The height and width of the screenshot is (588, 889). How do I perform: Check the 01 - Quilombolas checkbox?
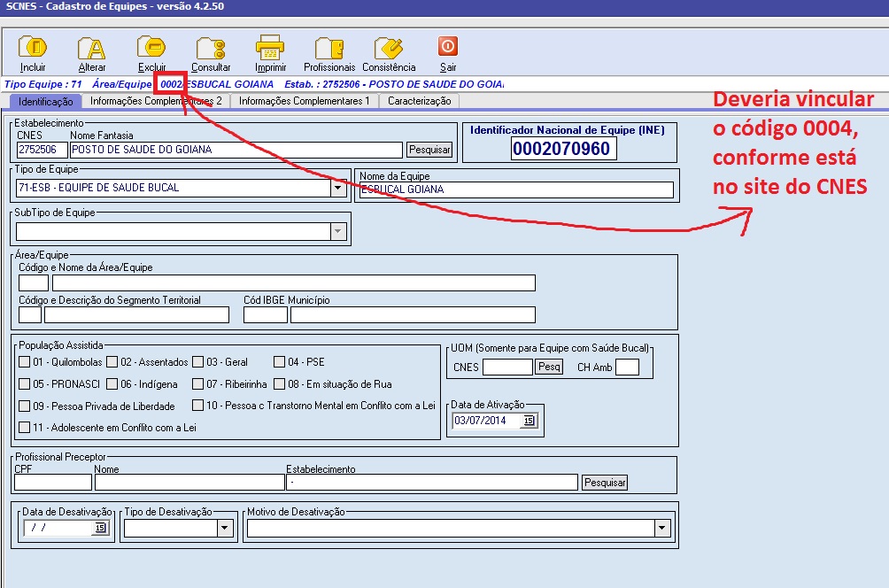tap(25, 362)
